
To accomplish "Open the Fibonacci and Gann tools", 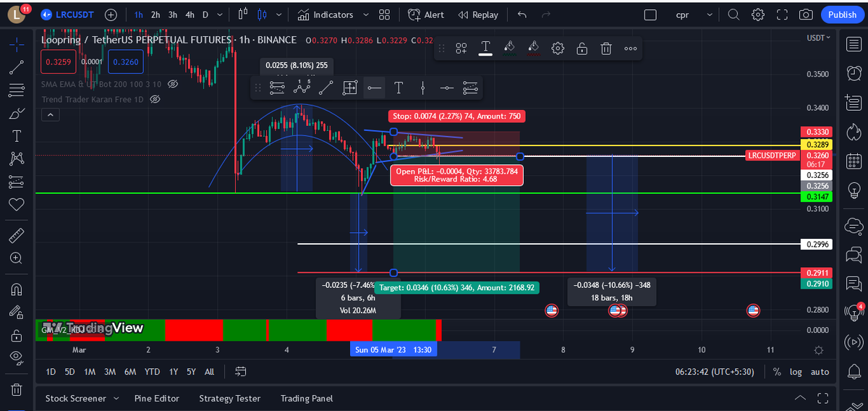I will [17, 90].
